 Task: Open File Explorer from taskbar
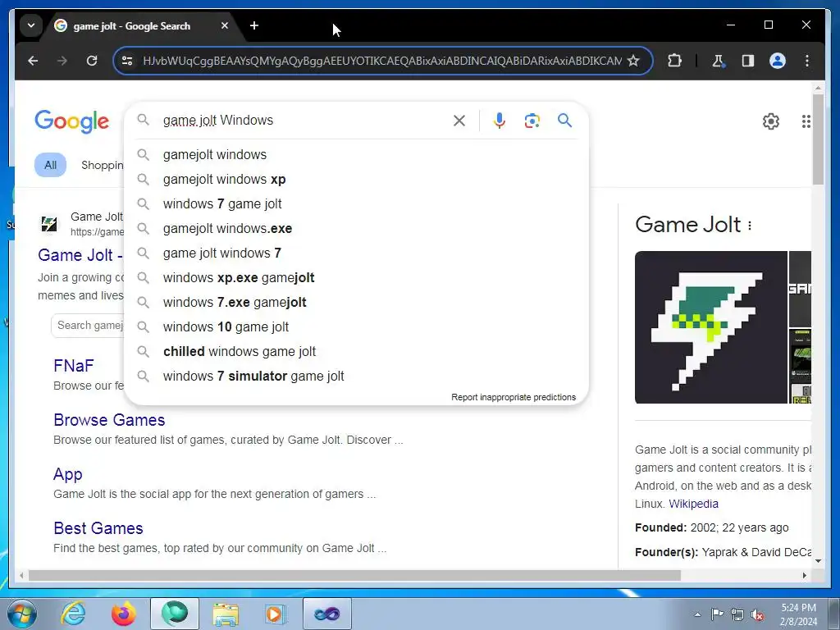(x=226, y=614)
